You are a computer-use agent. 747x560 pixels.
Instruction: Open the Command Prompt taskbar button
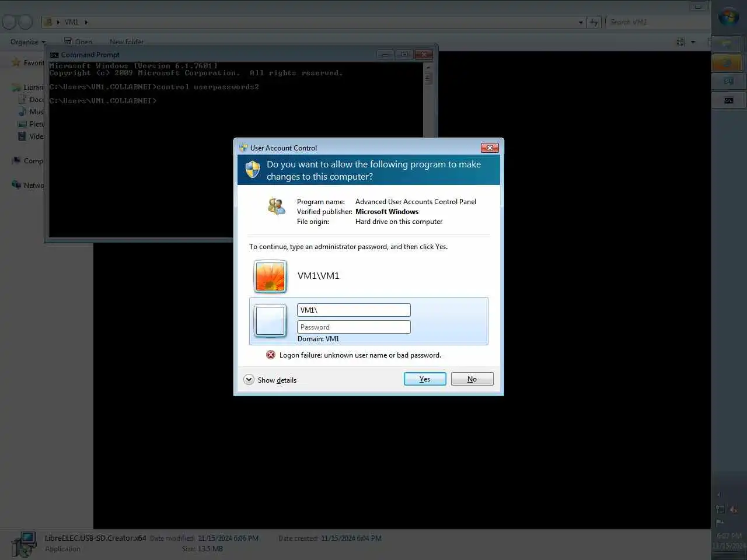pos(728,100)
